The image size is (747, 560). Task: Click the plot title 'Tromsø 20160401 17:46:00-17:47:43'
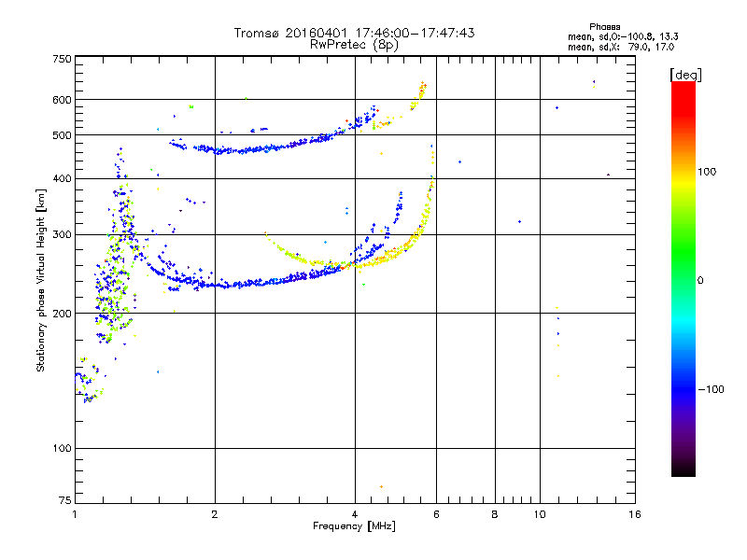point(354,33)
